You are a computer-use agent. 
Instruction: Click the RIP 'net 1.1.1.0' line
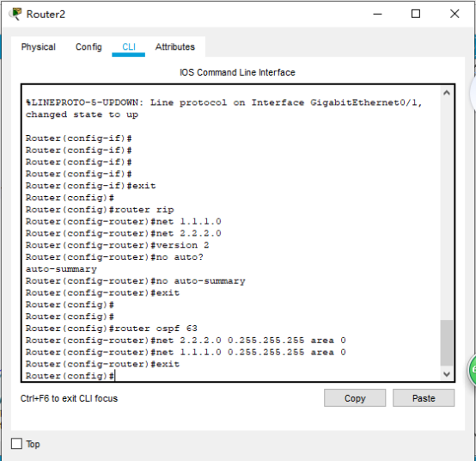pyautogui.click(x=123, y=222)
